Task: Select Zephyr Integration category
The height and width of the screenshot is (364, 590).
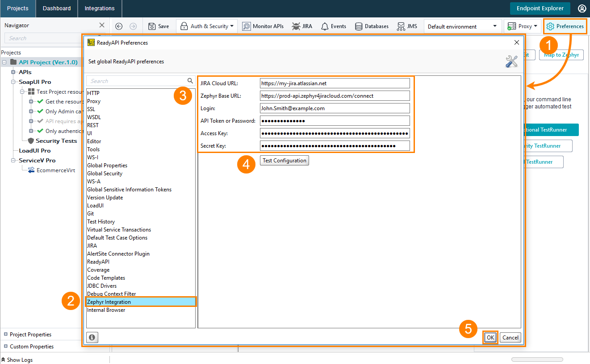Action: (x=141, y=302)
